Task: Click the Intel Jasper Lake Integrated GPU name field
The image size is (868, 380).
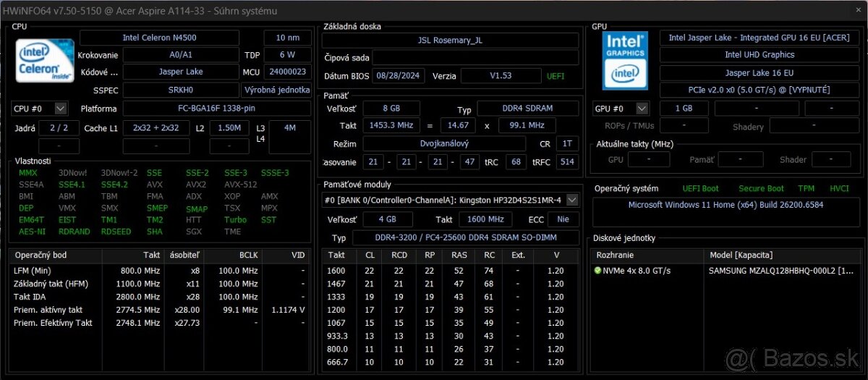Action: [759, 37]
